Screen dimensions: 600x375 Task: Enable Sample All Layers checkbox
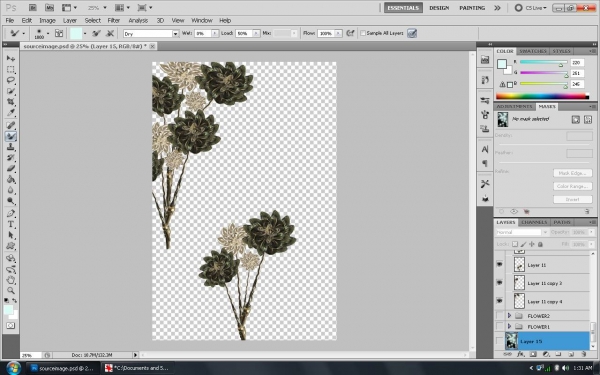363,33
